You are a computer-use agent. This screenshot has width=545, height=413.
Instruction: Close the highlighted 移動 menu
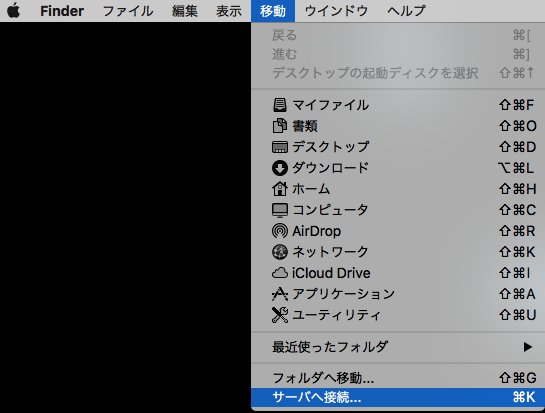tap(273, 11)
